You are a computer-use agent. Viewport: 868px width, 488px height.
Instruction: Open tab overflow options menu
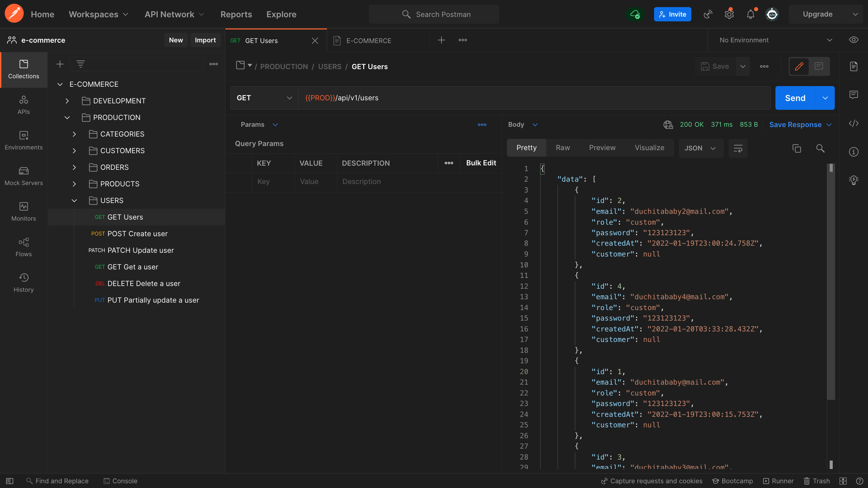tap(463, 40)
